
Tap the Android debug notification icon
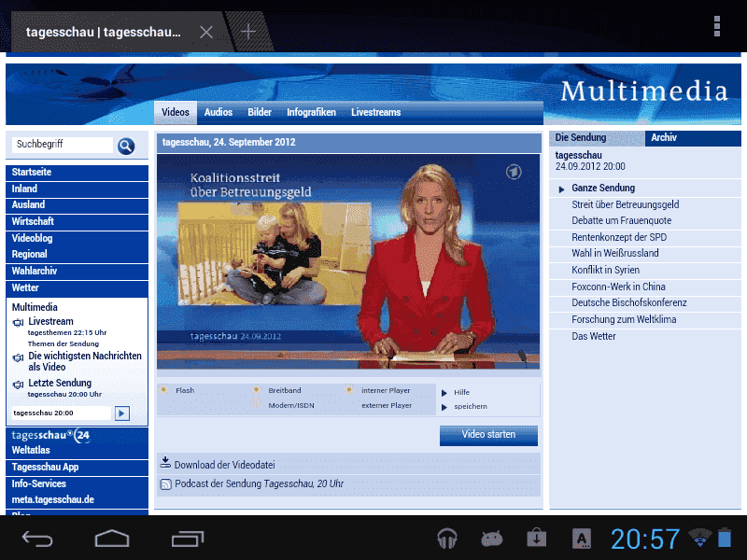492,539
